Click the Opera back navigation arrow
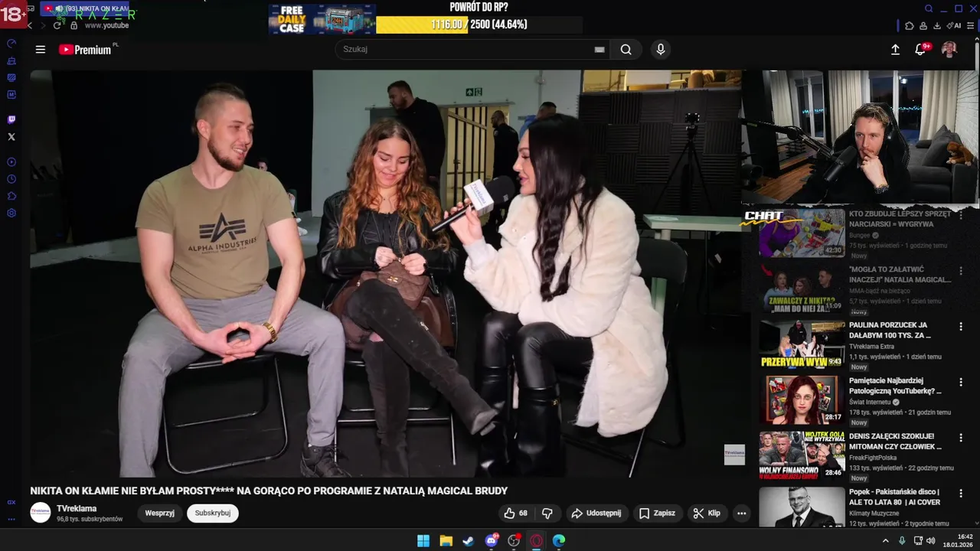This screenshot has width=980, height=551. pos(29,25)
